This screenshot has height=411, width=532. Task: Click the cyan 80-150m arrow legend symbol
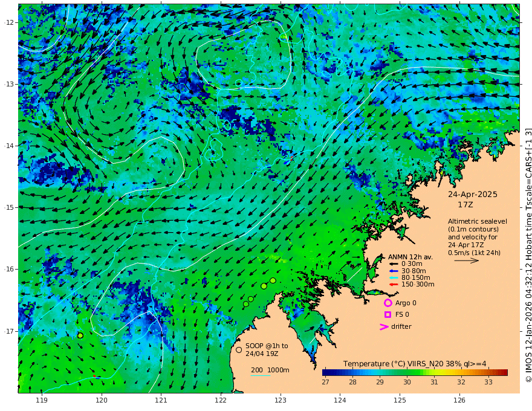(x=394, y=278)
